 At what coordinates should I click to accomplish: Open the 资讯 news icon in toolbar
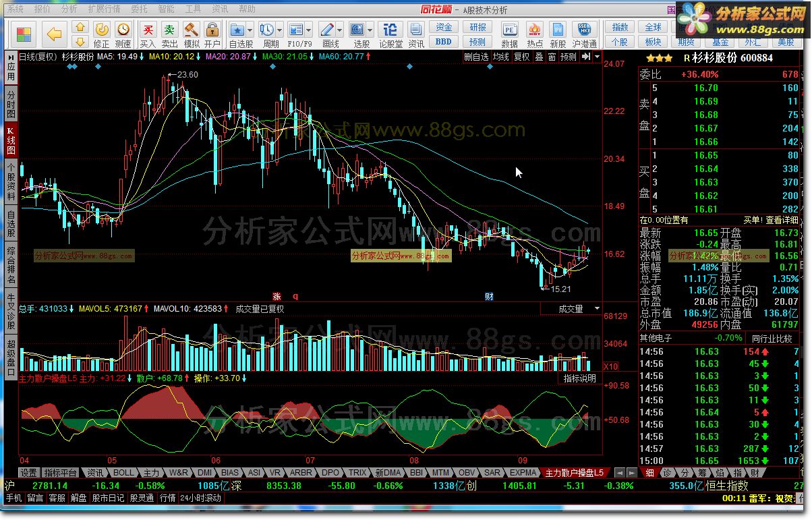point(415,34)
